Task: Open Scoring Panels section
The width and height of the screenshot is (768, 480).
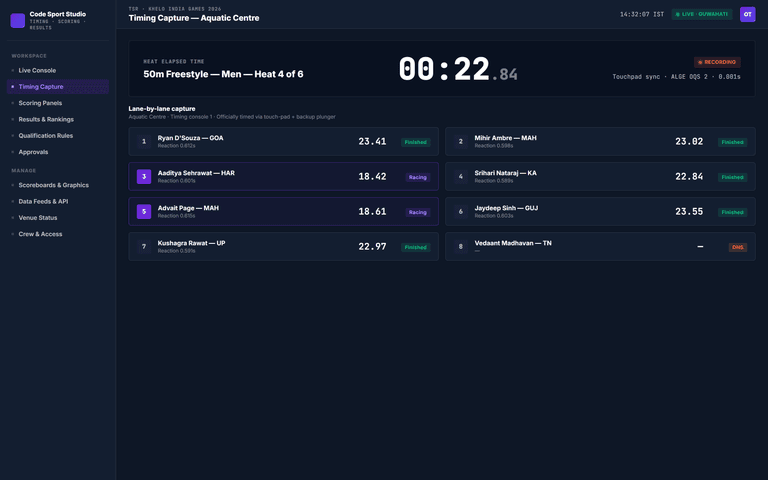Action: [x=58, y=103]
